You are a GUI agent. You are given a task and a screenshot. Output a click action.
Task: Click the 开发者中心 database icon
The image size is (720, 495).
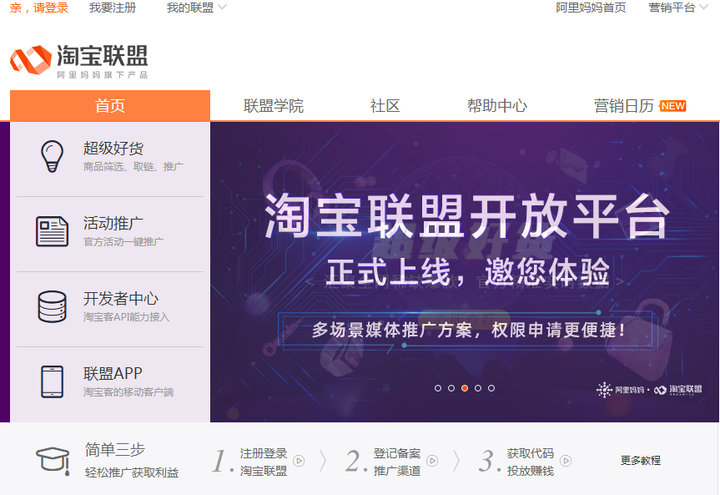pyautogui.click(x=52, y=306)
